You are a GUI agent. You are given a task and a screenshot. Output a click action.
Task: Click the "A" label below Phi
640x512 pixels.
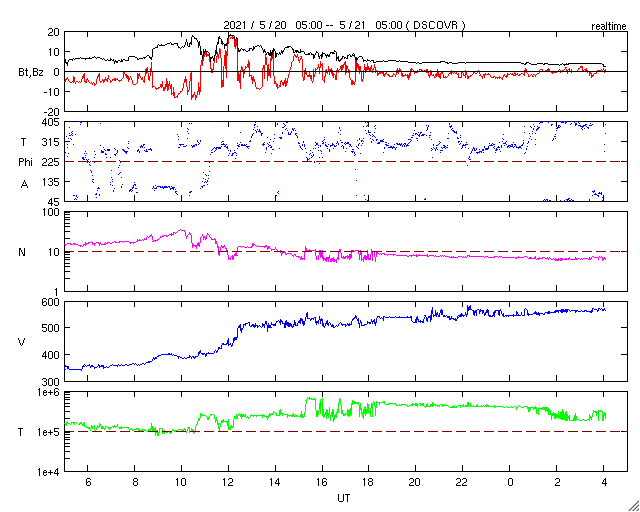pos(24,185)
